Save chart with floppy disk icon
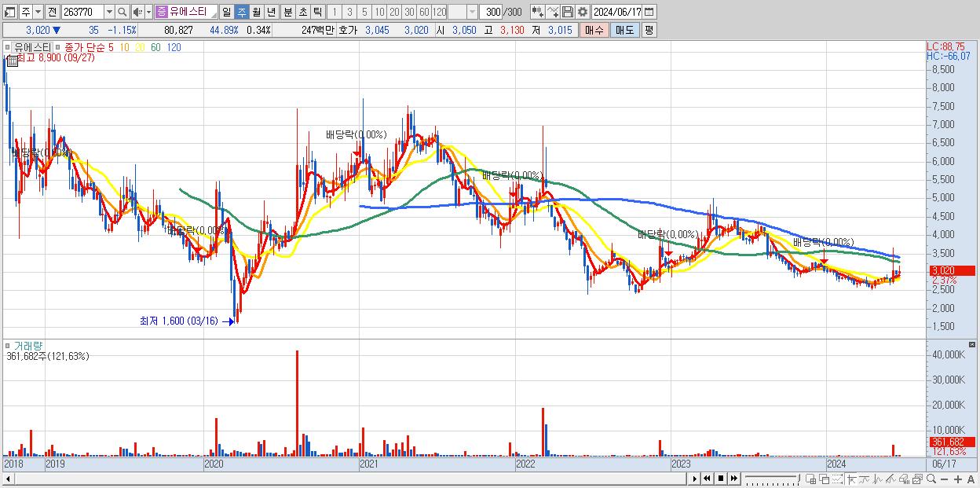Viewport: 980px width, 488px height. pos(567,12)
